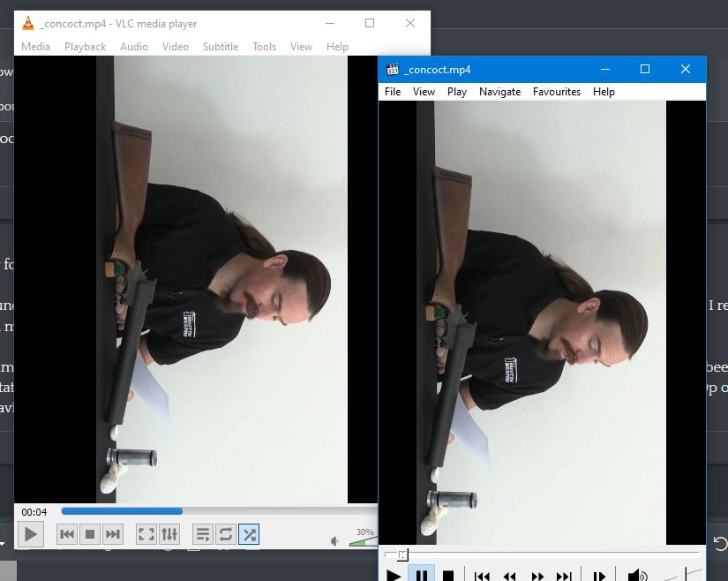Click MPC seek bar thumb

403,555
